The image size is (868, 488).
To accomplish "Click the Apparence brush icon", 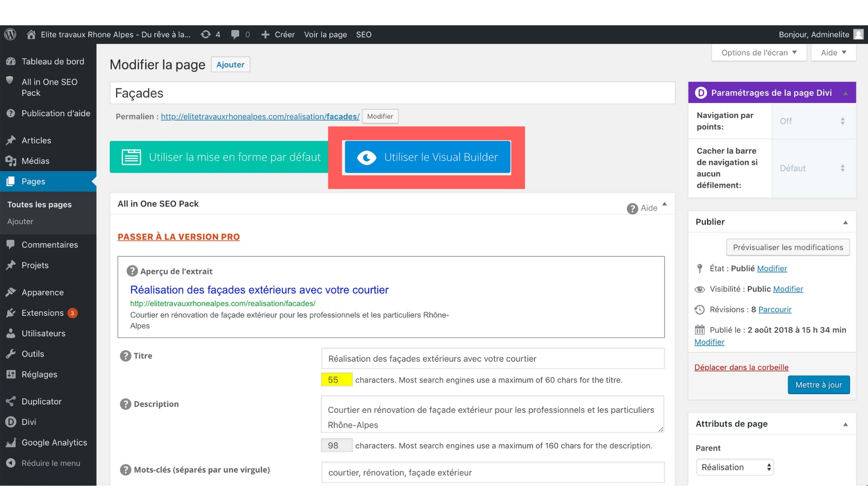I will tap(11, 292).
